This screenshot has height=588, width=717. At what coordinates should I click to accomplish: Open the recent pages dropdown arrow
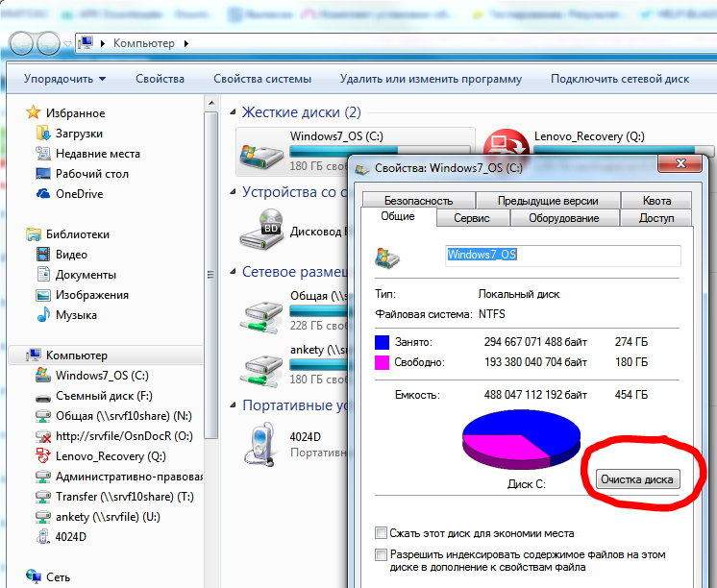(67, 44)
